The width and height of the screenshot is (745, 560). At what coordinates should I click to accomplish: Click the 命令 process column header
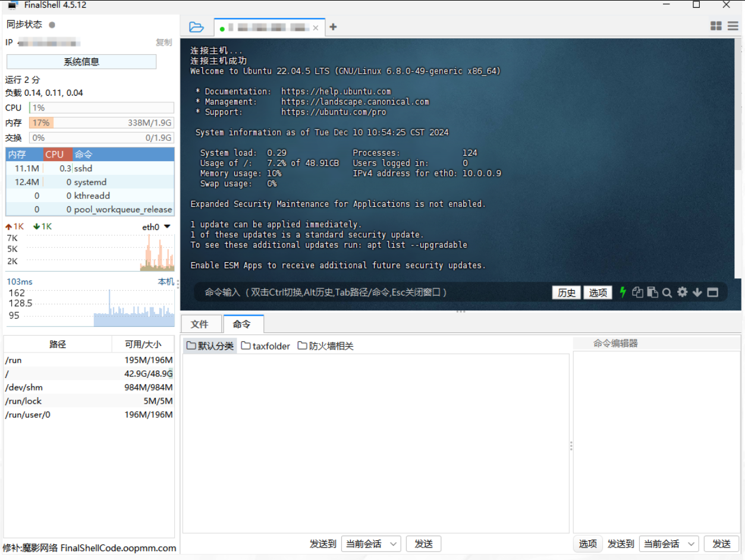point(123,154)
